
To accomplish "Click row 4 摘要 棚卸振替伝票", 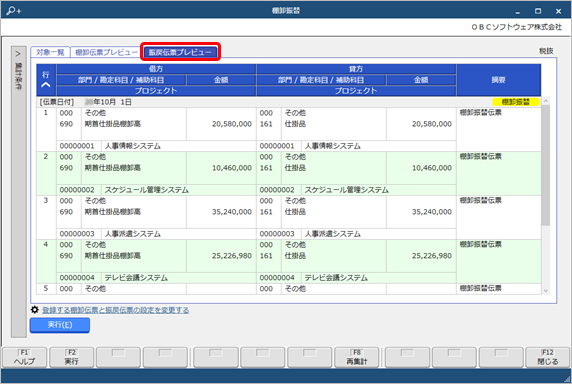I will (x=480, y=244).
